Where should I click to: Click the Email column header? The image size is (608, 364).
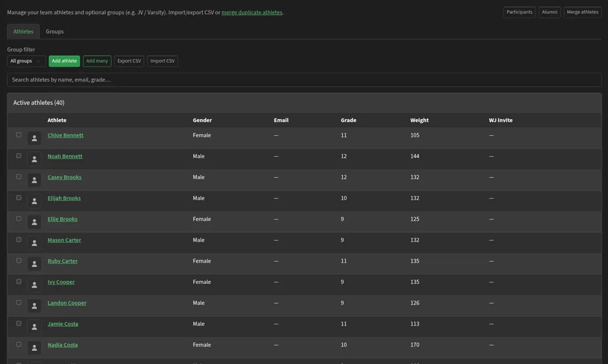point(281,120)
